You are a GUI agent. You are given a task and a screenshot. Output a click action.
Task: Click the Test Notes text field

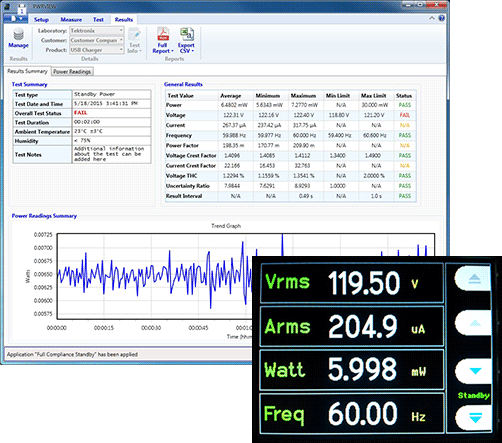tap(112, 154)
